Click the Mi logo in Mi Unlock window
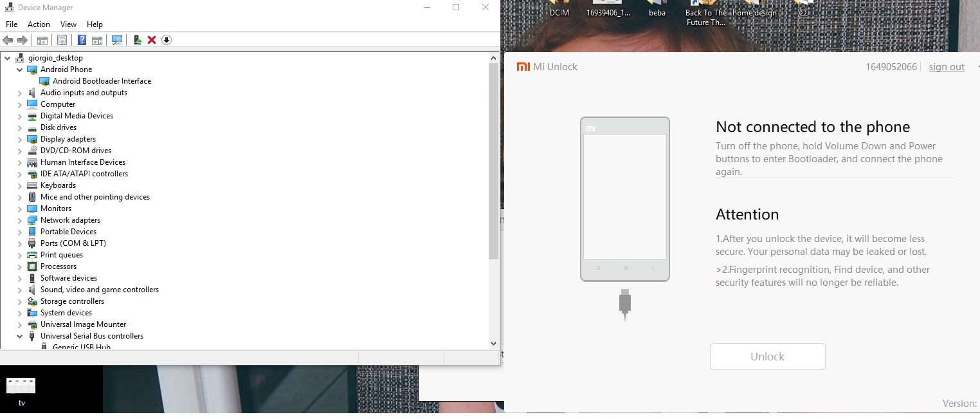The height and width of the screenshot is (419, 980). (523, 67)
